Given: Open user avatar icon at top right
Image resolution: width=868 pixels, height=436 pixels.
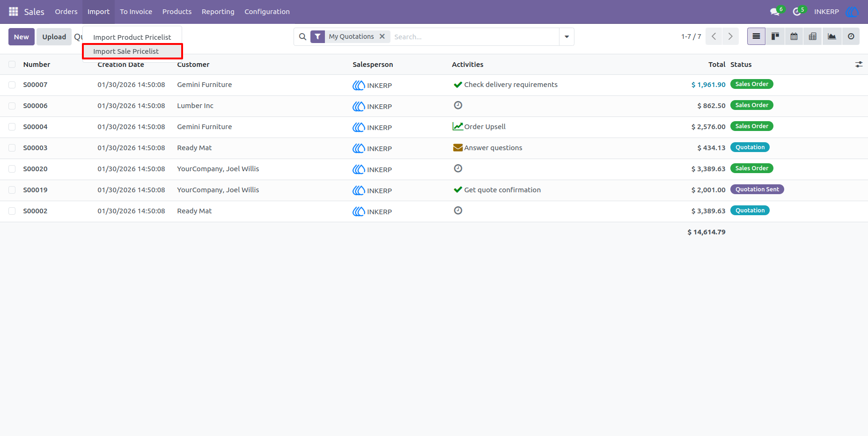Looking at the screenshot, I should coord(852,12).
